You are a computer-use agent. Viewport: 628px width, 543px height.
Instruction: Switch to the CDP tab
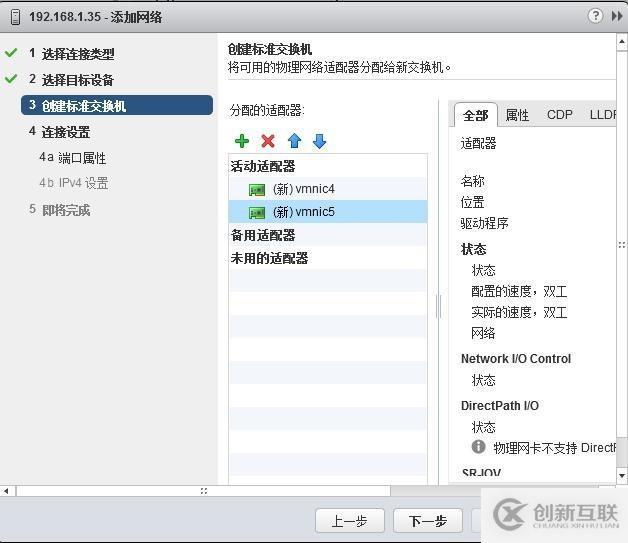[x=560, y=115]
